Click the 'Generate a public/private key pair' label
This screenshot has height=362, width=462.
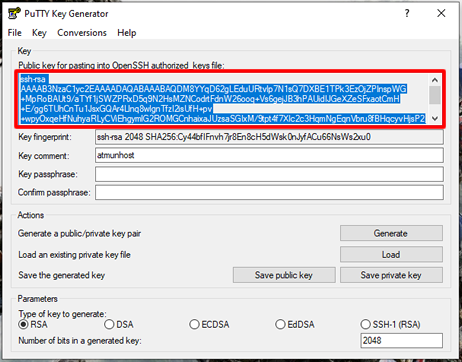pyautogui.click(x=79, y=233)
